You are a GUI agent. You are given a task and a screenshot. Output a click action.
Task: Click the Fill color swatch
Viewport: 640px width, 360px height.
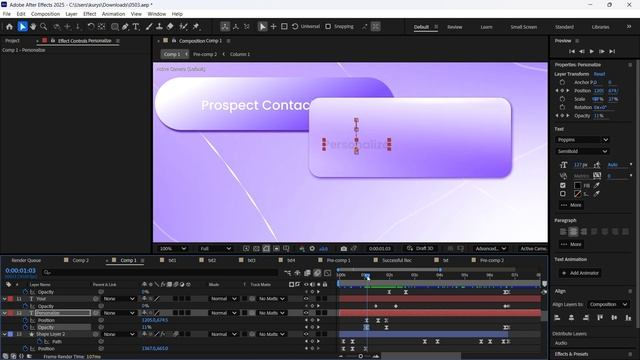coord(577,186)
